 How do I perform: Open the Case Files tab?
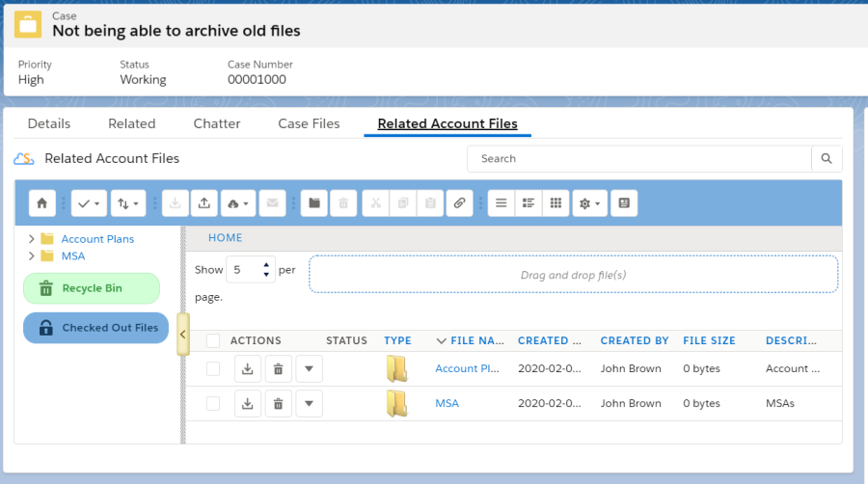(309, 123)
